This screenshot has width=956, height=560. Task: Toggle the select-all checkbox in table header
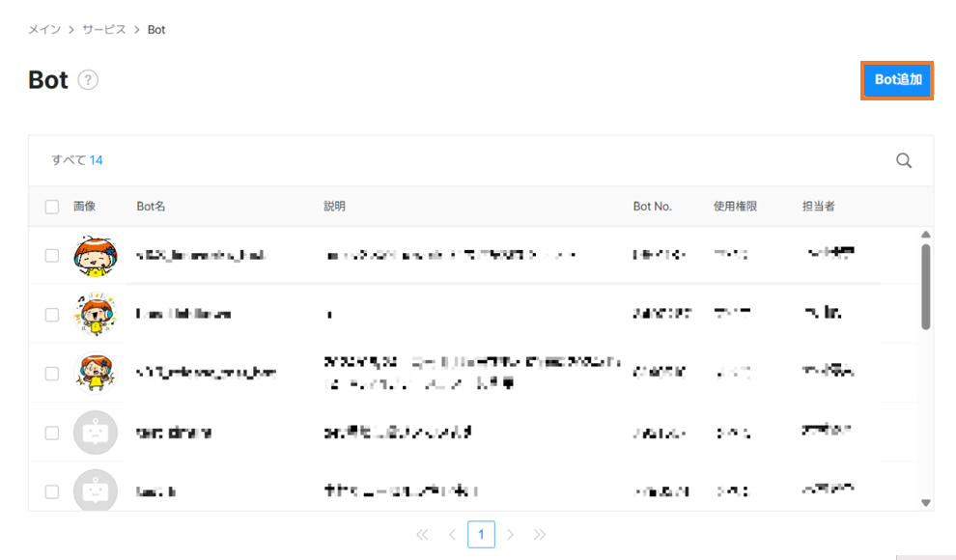click(x=52, y=207)
